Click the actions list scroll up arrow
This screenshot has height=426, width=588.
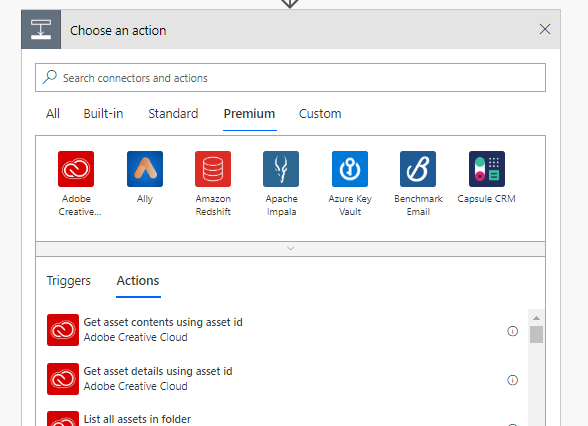click(x=536, y=318)
